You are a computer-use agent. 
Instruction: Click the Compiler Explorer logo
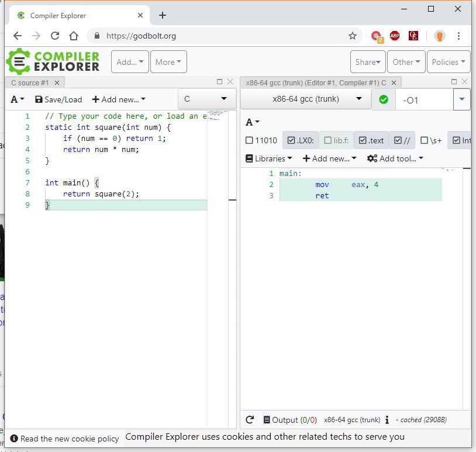coord(53,61)
